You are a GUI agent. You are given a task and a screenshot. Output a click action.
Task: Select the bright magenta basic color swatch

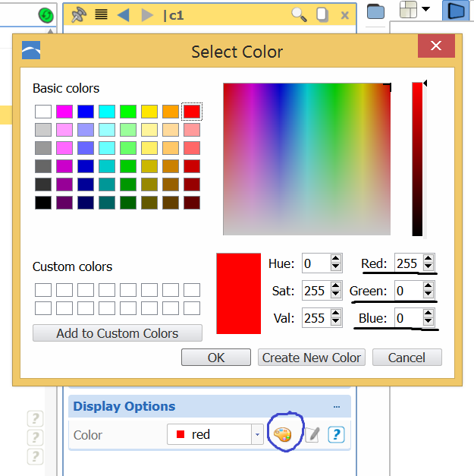64,112
